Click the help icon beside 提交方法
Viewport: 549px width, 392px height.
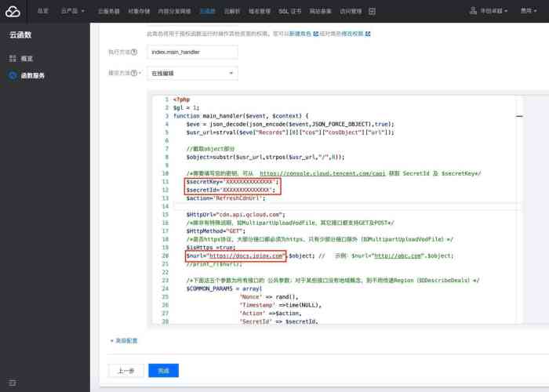134,73
